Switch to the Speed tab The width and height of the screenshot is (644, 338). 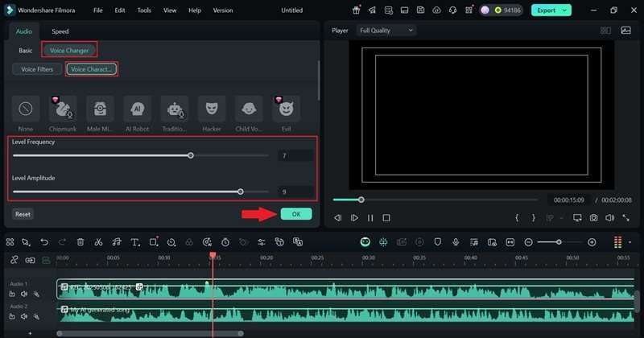click(x=60, y=31)
